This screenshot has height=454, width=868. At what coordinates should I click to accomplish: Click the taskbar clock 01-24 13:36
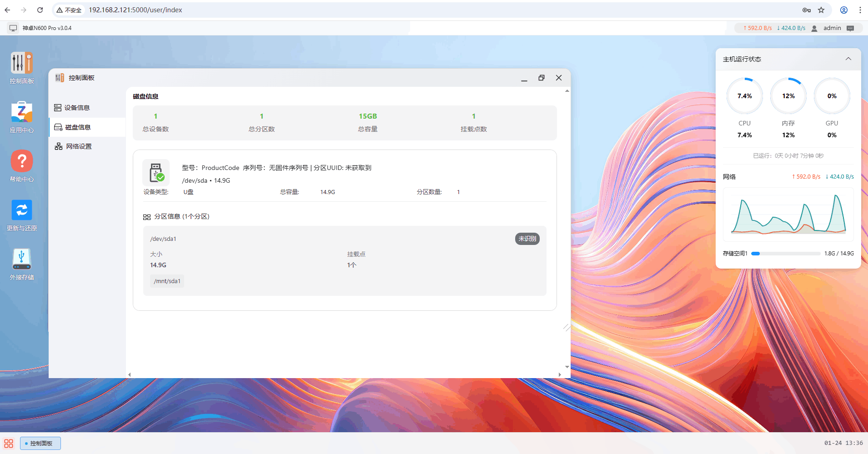point(843,443)
